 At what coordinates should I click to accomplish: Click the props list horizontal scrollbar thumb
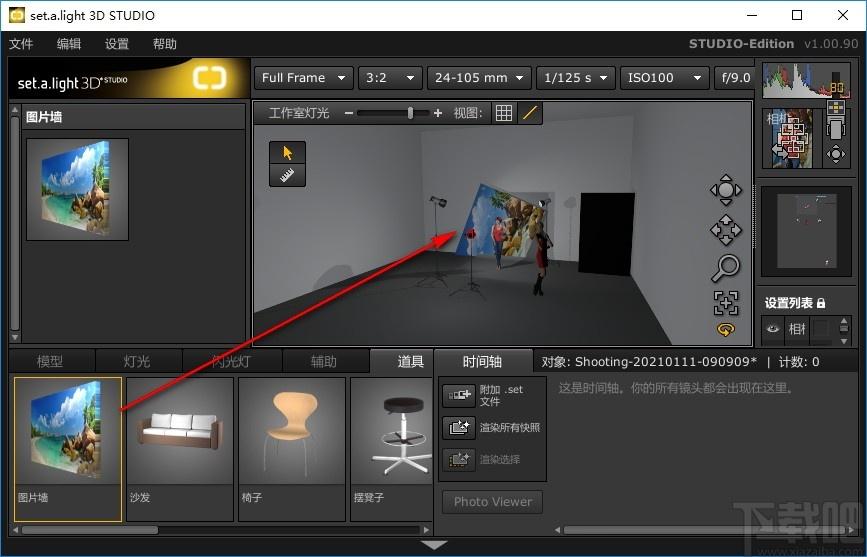tap(90, 530)
